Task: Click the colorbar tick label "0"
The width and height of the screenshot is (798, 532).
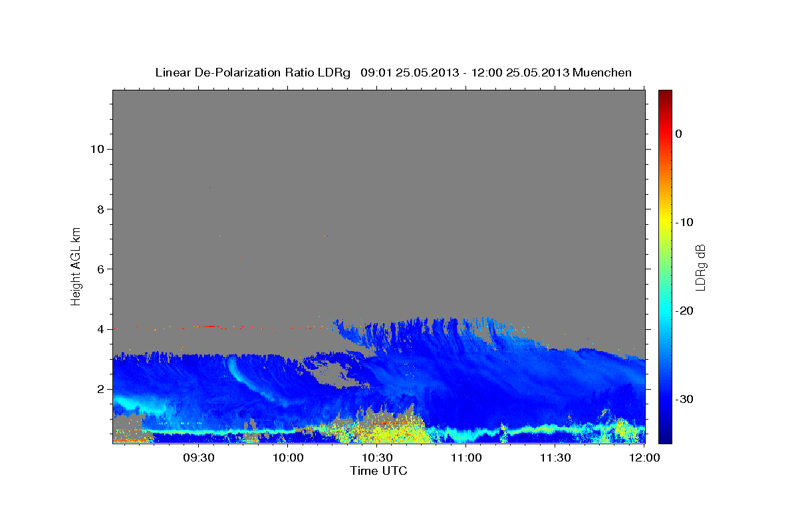Action: 679,134
